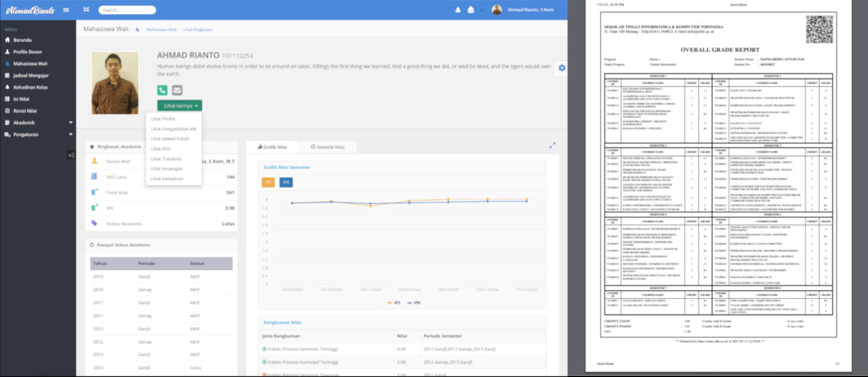The height and width of the screenshot is (377, 868).
Task: Click Lihat Ringkasan breadcrumb link
Action: [198, 30]
